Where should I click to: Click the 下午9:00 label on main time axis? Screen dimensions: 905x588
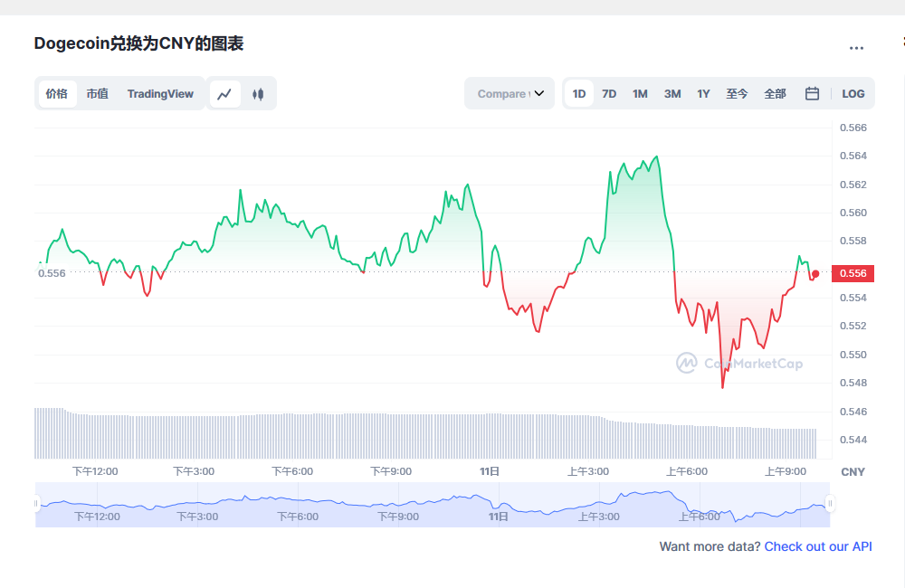coord(391,471)
